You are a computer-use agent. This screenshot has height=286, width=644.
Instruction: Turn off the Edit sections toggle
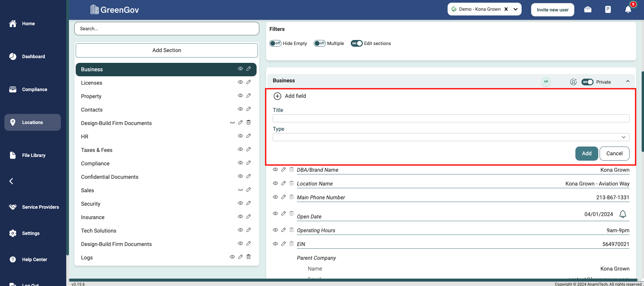[x=356, y=43]
